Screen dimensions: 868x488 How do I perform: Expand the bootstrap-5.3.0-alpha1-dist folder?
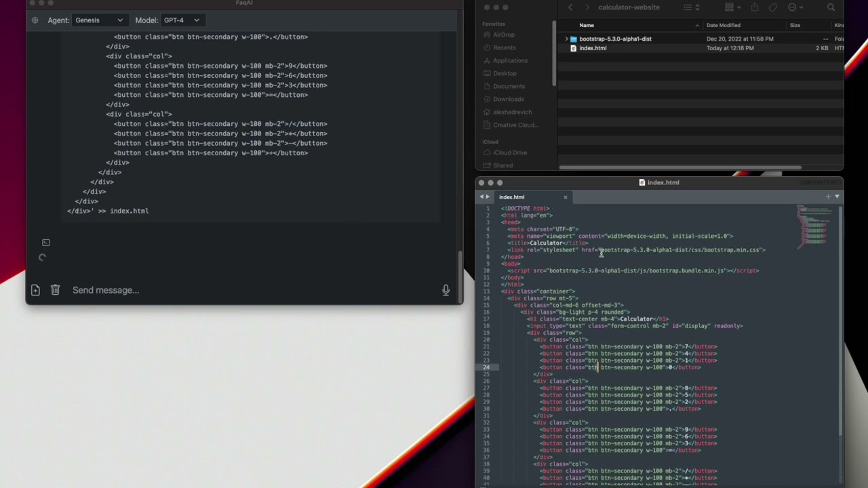(566, 39)
